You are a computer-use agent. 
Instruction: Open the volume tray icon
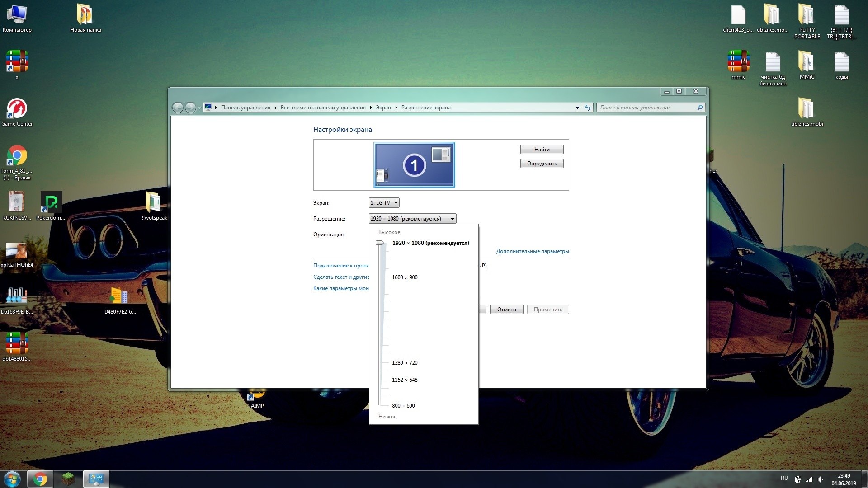tap(820, 479)
